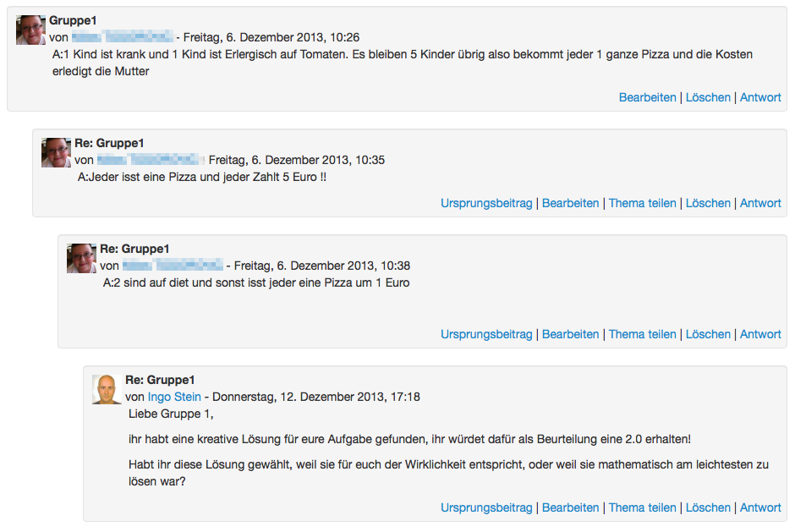Image resolution: width=795 pixels, height=532 pixels.
Task: Click Antwort on the 10:35 reply
Action: (760, 203)
